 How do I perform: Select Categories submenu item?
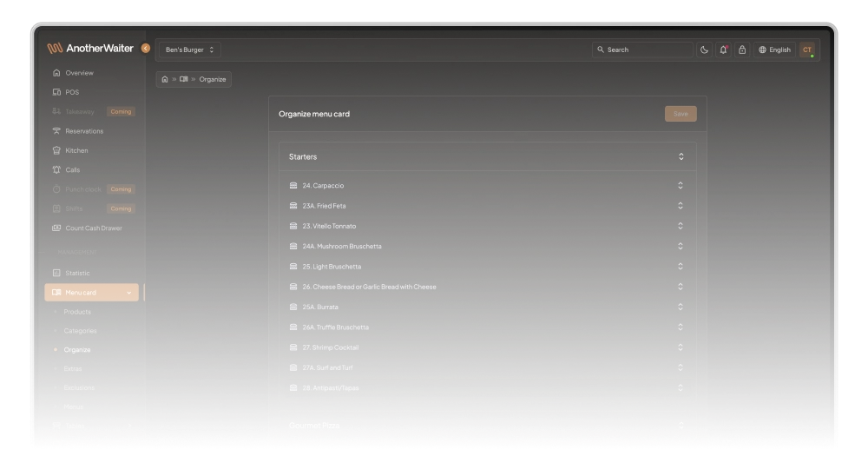tap(80, 331)
